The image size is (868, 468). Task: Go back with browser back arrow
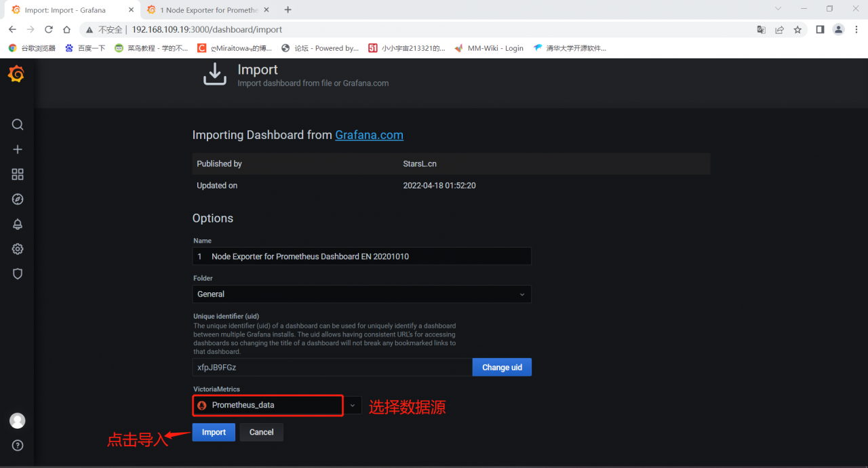click(x=12, y=30)
